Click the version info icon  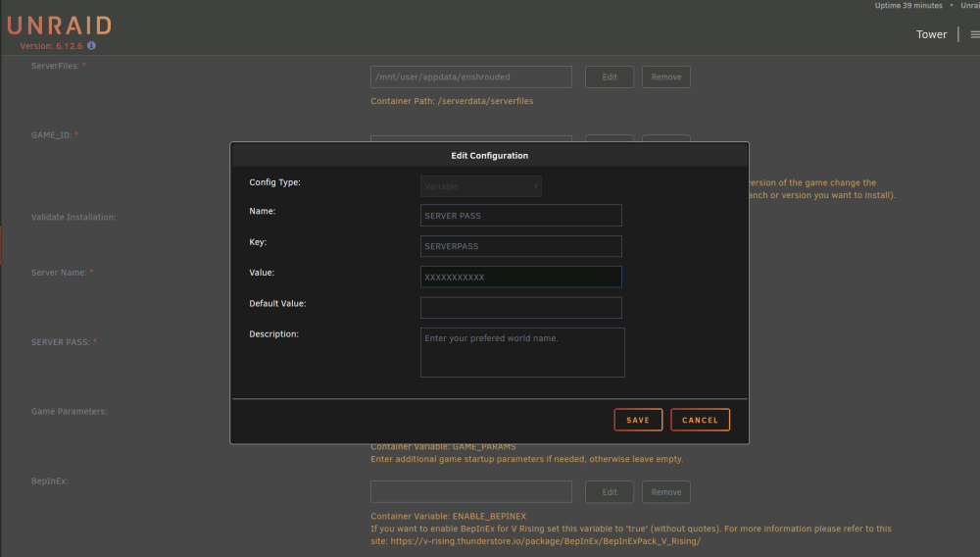pos(91,46)
